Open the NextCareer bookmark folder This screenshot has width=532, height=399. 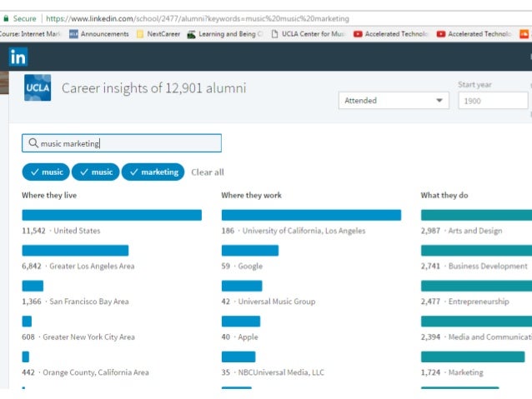tap(158, 34)
